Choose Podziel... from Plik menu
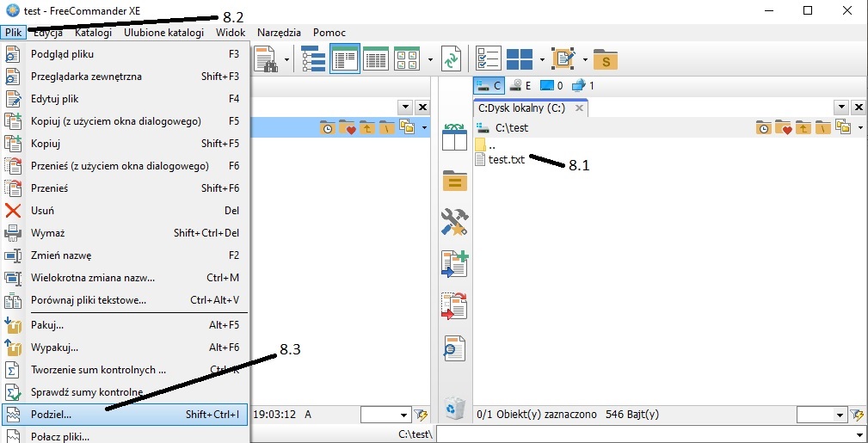868x443 pixels. [125, 415]
